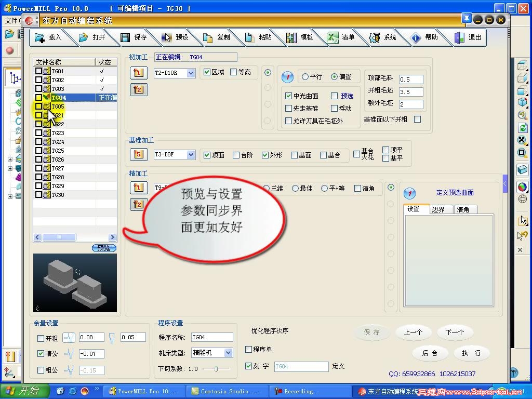
Task: Switch to the 边界 tab
Action: pos(441,210)
